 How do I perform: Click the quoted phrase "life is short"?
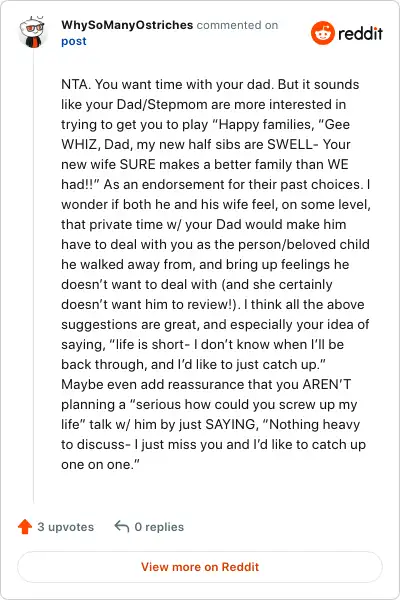(x=150, y=344)
